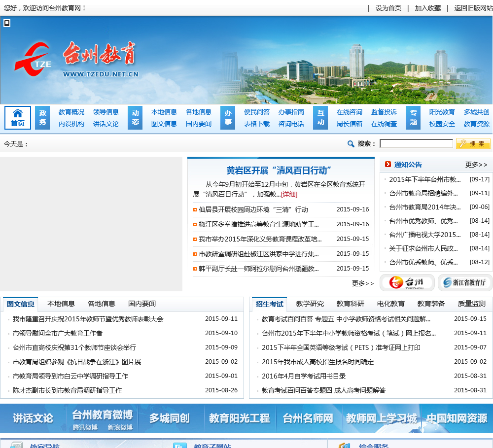Click 新浪微博 under 台州教育微博
Viewport: 493px width, 448px height.
[120, 427]
